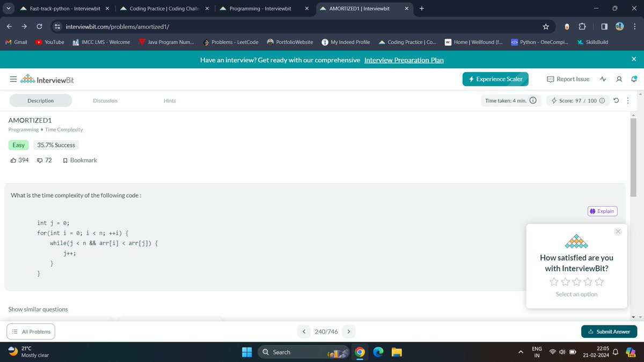
Task: Switch to the Hints tab
Action: [x=170, y=100]
